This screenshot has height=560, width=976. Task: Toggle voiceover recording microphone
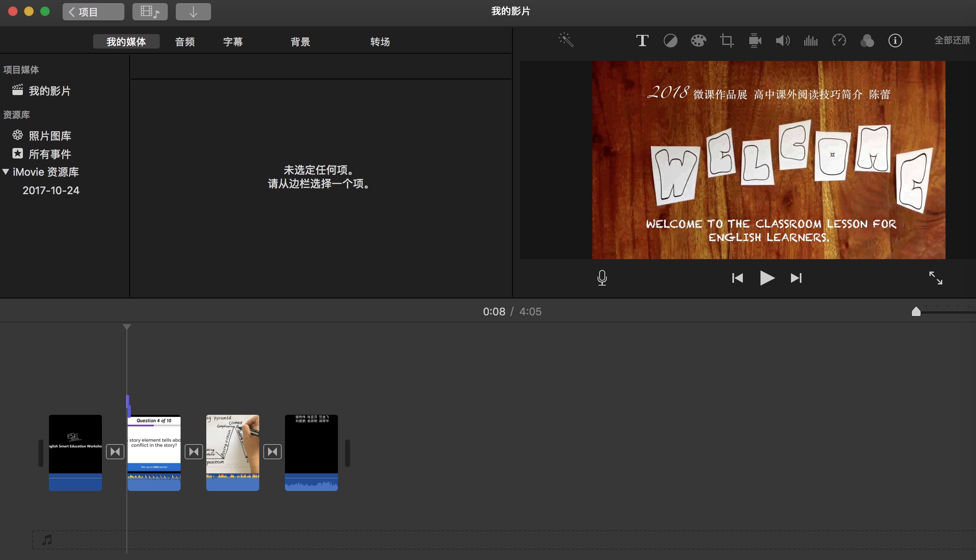point(602,278)
